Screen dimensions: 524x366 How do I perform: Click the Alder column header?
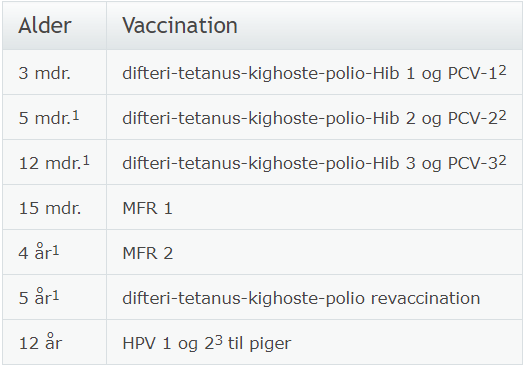pyautogui.click(x=54, y=25)
